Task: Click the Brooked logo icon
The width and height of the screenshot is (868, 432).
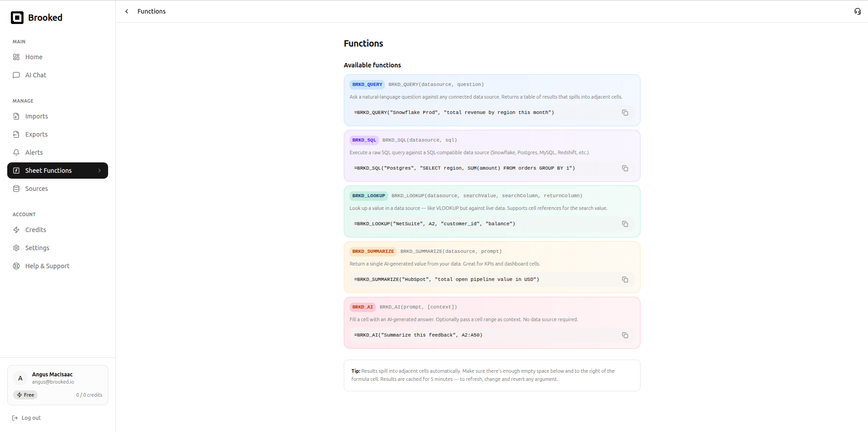Action: pos(17,18)
